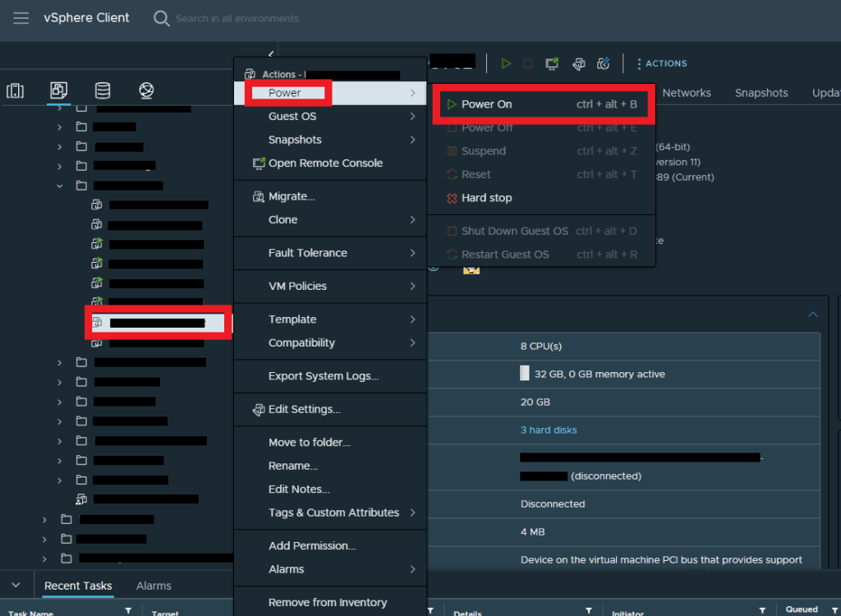Screen dimensions: 841x616
Task: Click the green Power On toolbar icon
Action: click(506, 63)
